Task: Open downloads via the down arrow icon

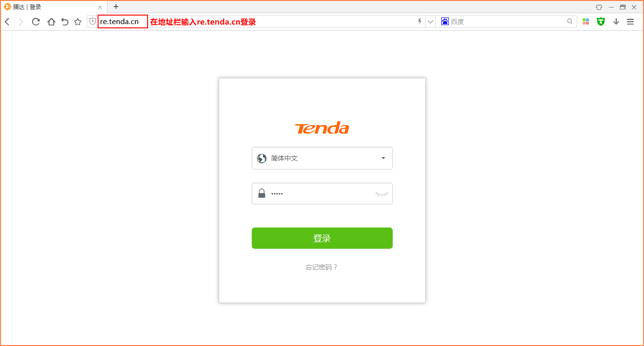Action: (616, 22)
